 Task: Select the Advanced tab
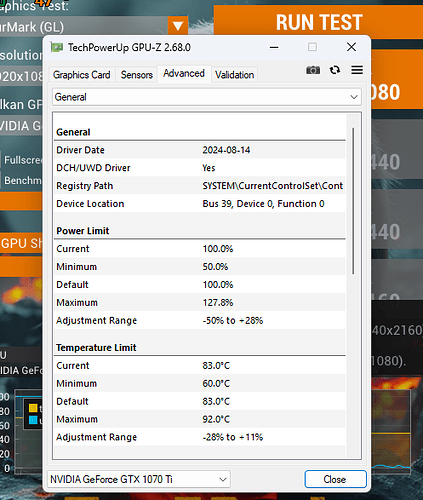point(184,73)
